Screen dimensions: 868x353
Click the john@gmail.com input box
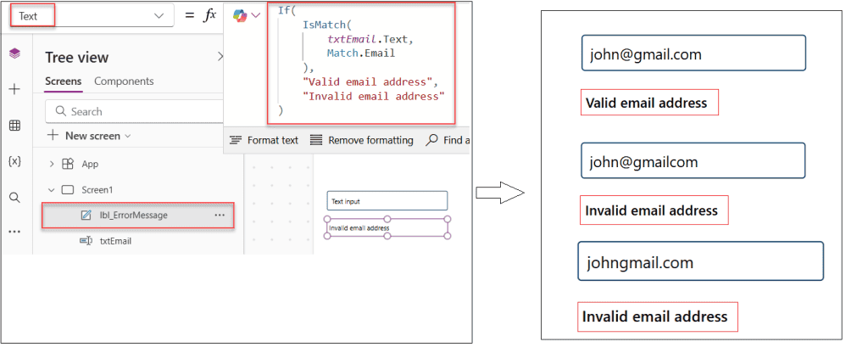click(x=693, y=53)
